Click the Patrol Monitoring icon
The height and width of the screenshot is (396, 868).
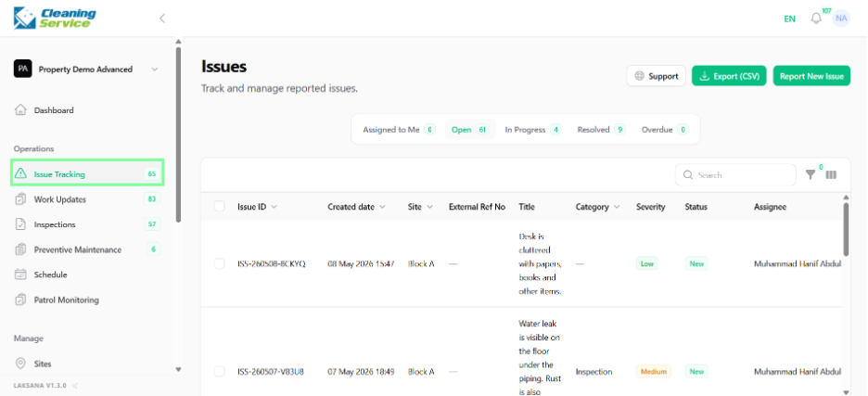20,300
